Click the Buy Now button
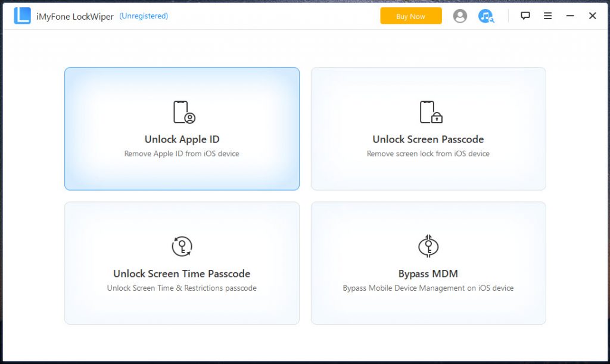Screen dimensions: 610x364 [x=411, y=16]
